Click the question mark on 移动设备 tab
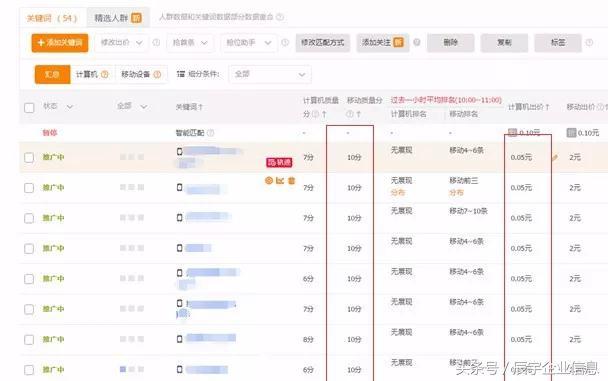Viewport: 608px width, 381px height. coord(157,74)
